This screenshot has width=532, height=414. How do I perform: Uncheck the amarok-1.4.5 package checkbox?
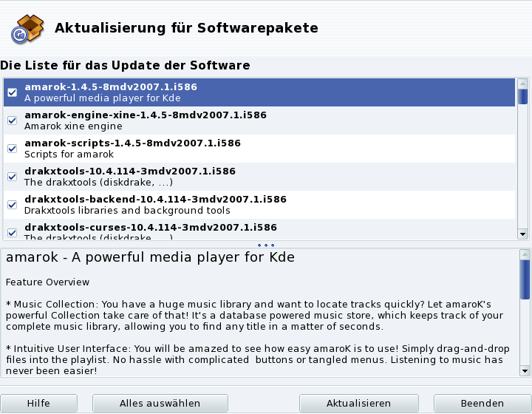tap(12, 92)
